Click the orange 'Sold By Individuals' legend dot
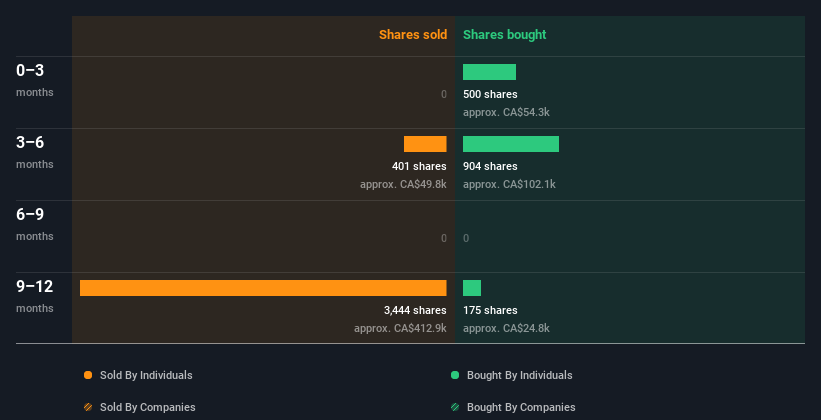821x420 pixels. pos(88,375)
